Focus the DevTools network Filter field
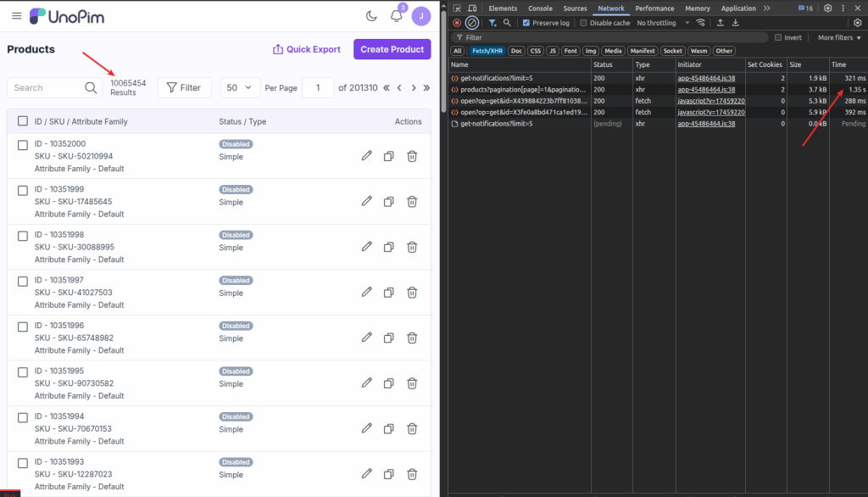The height and width of the screenshot is (497, 868). point(609,37)
